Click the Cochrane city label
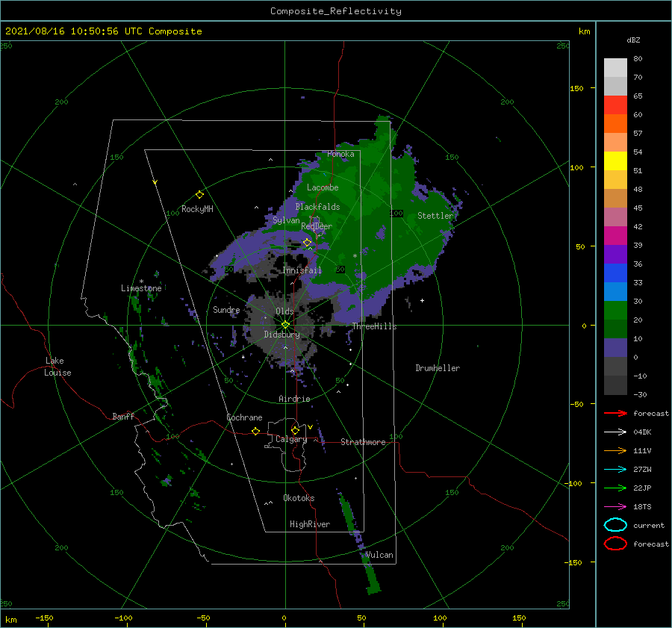 coord(244,417)
